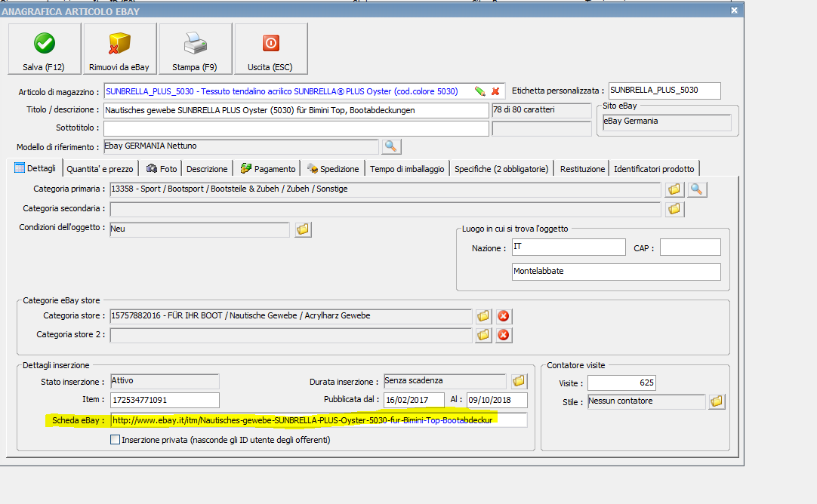Click green edit icon in Articolo di magazzino

coord(480,91)
